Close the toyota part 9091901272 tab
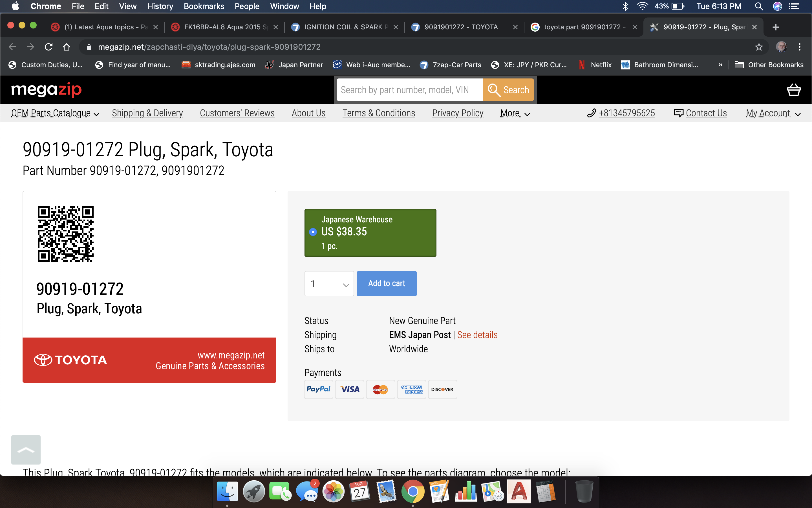 pyautogui.click(x=634, y=27)
